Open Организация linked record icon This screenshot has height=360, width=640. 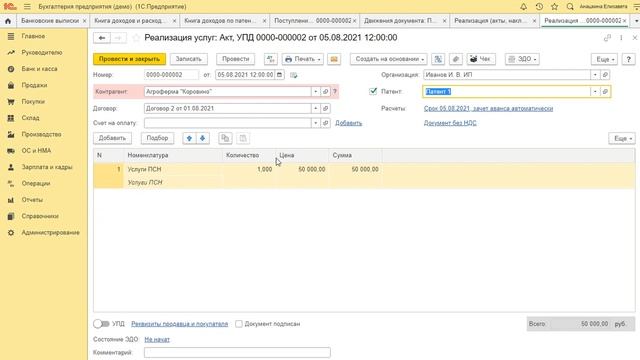605,75
